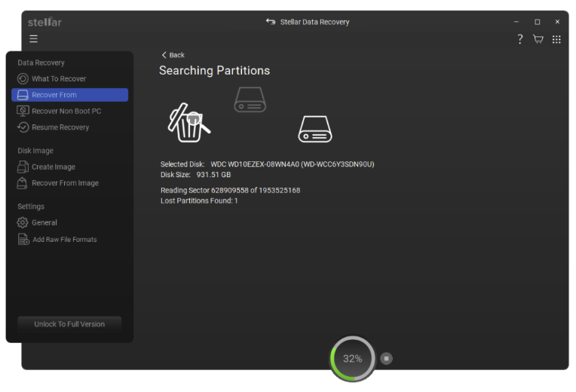Click the white hard drive icon
Screen dimensions: 576x392
[314, 129]
